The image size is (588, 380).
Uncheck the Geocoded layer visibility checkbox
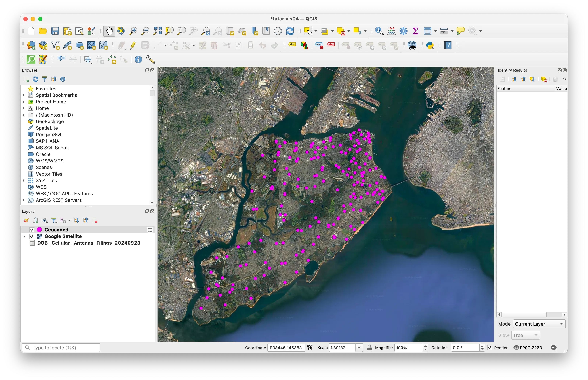pos(32,230)
